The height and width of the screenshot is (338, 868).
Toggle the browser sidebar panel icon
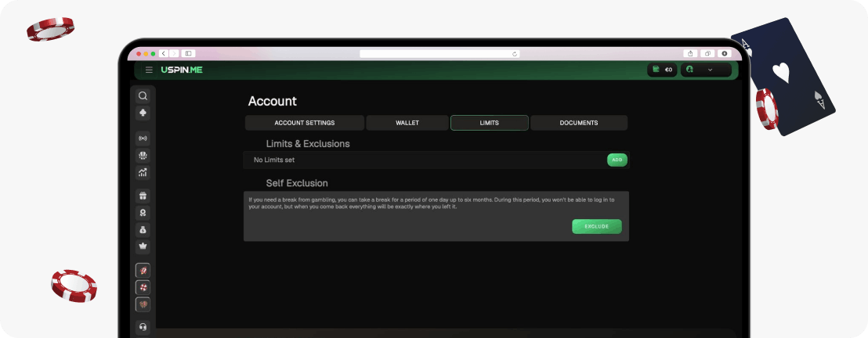[x=188, y=54]
